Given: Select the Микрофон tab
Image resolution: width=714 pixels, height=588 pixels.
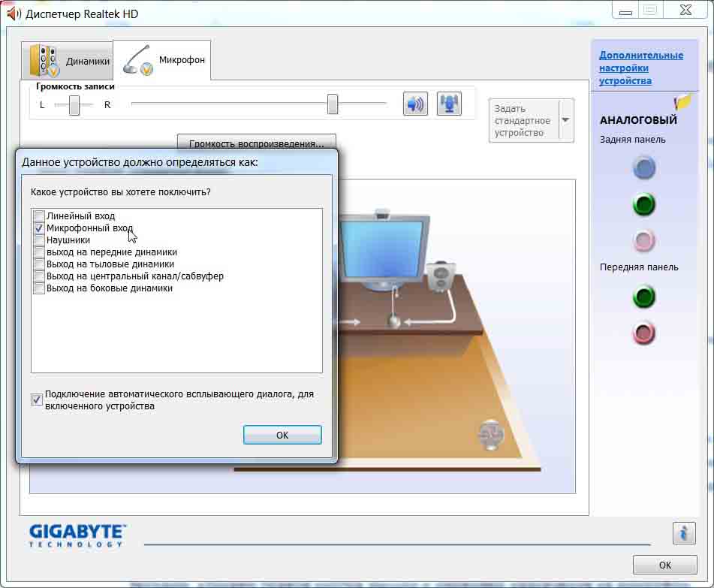Looking at the screenshot, I should click(163, 60).
